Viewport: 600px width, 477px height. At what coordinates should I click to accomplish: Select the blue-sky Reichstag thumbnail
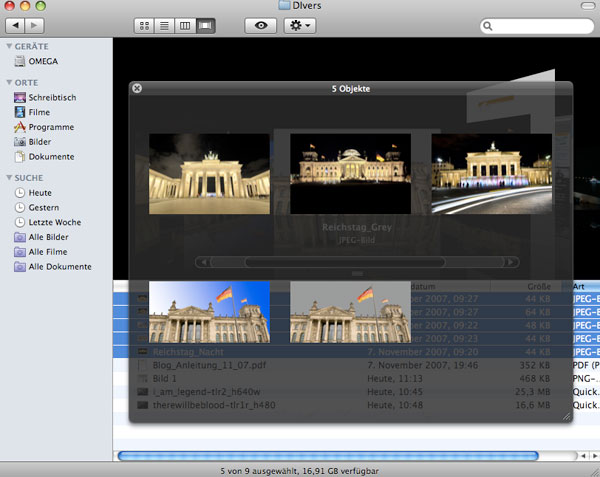(x=209, y=312)
